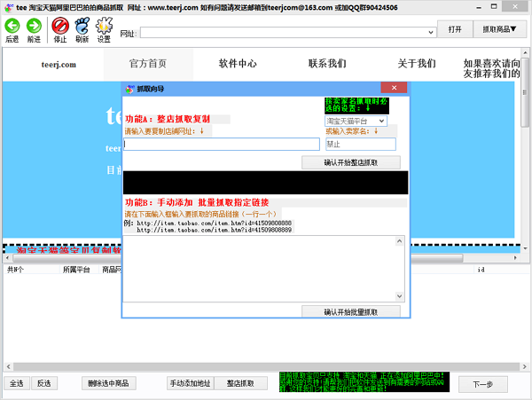Open the 抓取商品▼ dropdown button
Screen dimensions: 532x400
[499, 29]
